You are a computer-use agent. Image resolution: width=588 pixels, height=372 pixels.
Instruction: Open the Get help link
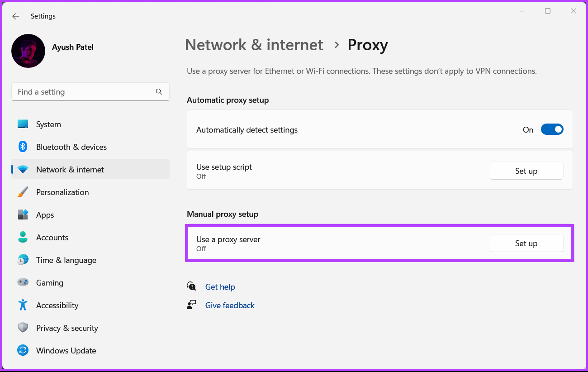pos(220,286)
